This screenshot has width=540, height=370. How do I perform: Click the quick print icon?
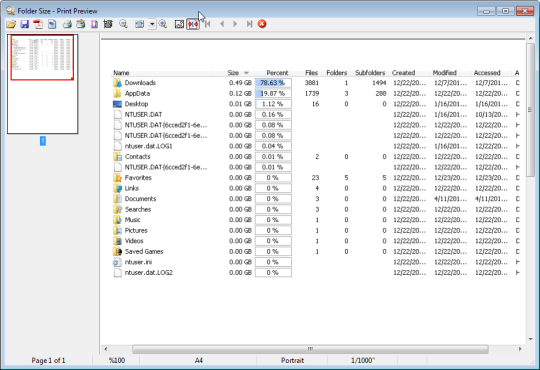[81, 24]
